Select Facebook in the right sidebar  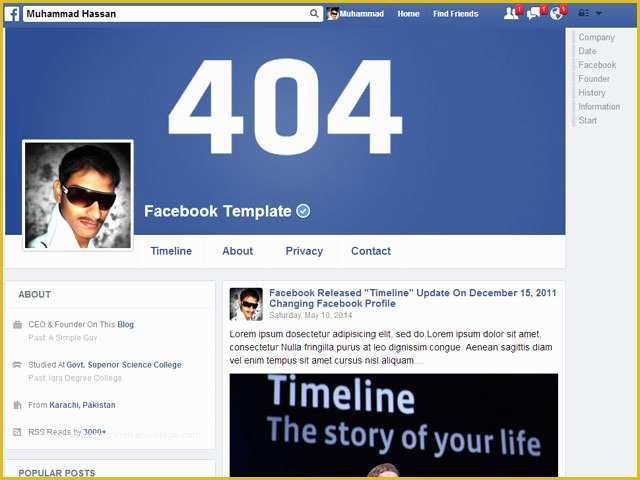coord(597,65)
